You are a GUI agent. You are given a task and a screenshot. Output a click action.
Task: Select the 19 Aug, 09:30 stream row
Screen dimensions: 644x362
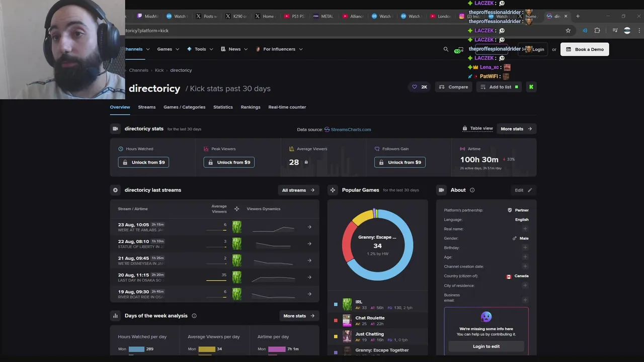coord(215,294)
